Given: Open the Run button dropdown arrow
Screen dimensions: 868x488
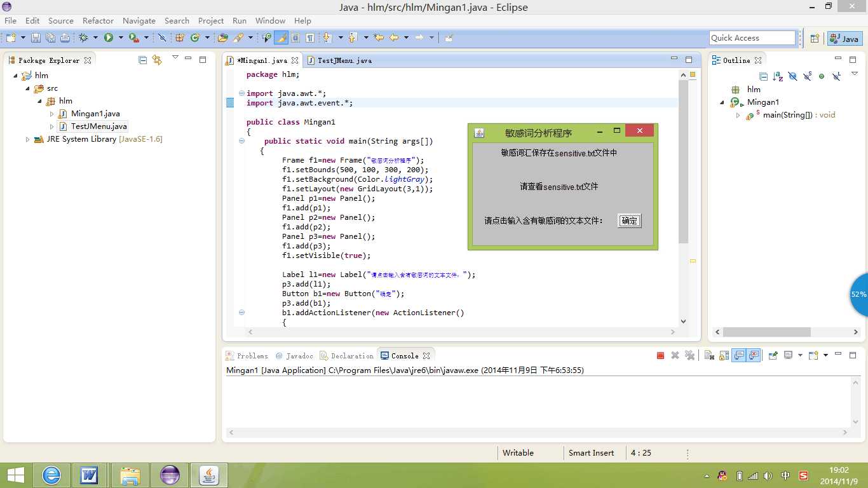Looking at the screenshot, I should [121, 38].
